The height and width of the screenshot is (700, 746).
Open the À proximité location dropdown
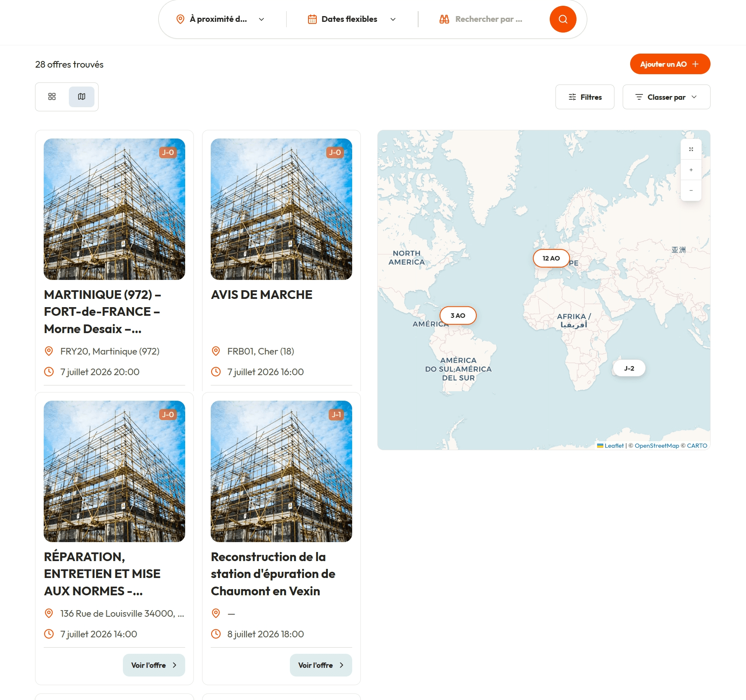(220, 19)
